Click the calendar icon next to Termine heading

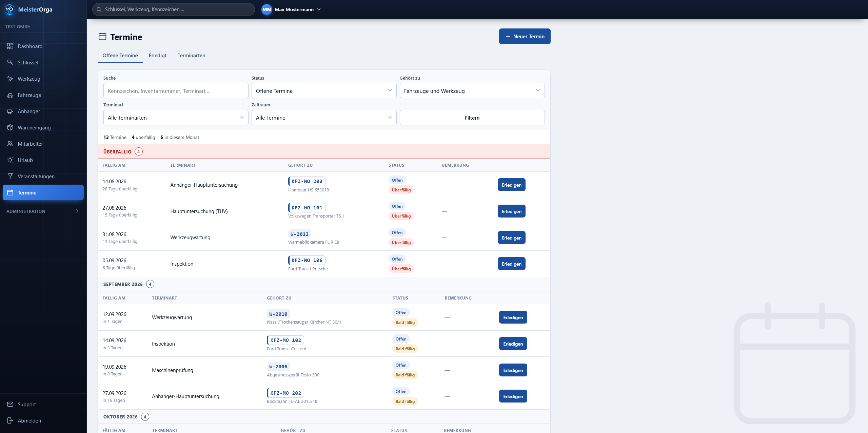(102, 37)
